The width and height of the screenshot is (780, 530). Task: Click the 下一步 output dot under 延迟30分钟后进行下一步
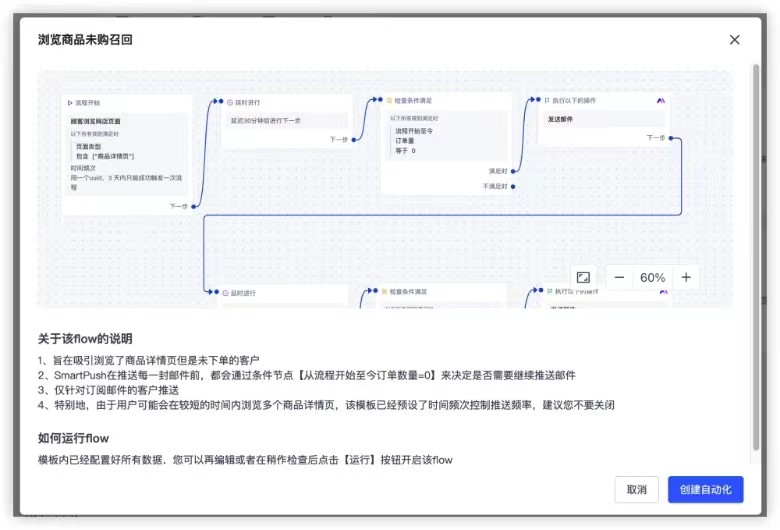354,140
